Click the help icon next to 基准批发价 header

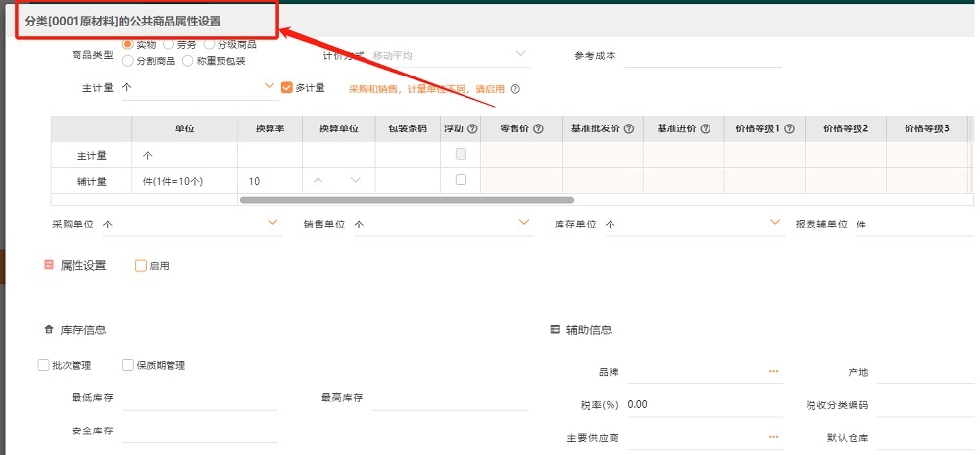(629, 129)
